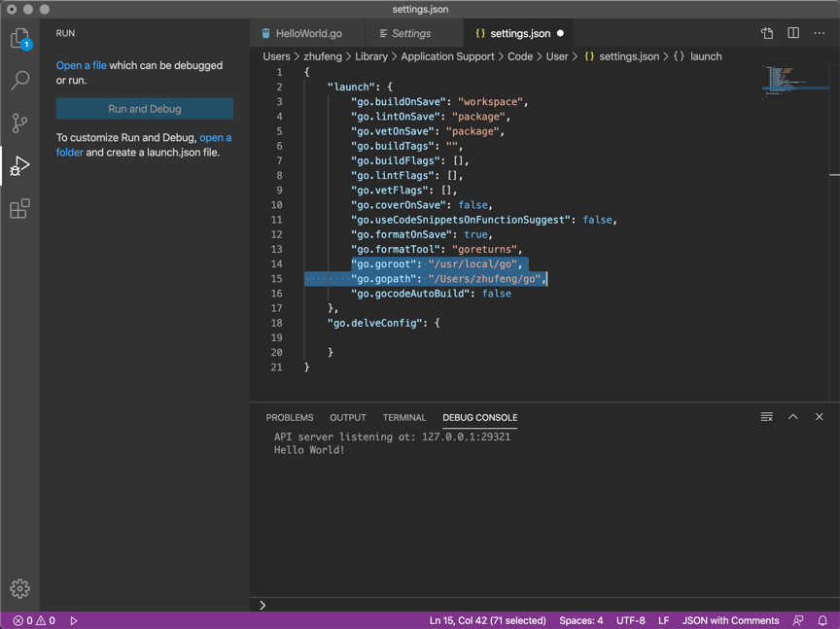This screenshot has width=840, height=629.
Task: Change encoding via UTF-8 status item
Action: [x=631, y=620]
